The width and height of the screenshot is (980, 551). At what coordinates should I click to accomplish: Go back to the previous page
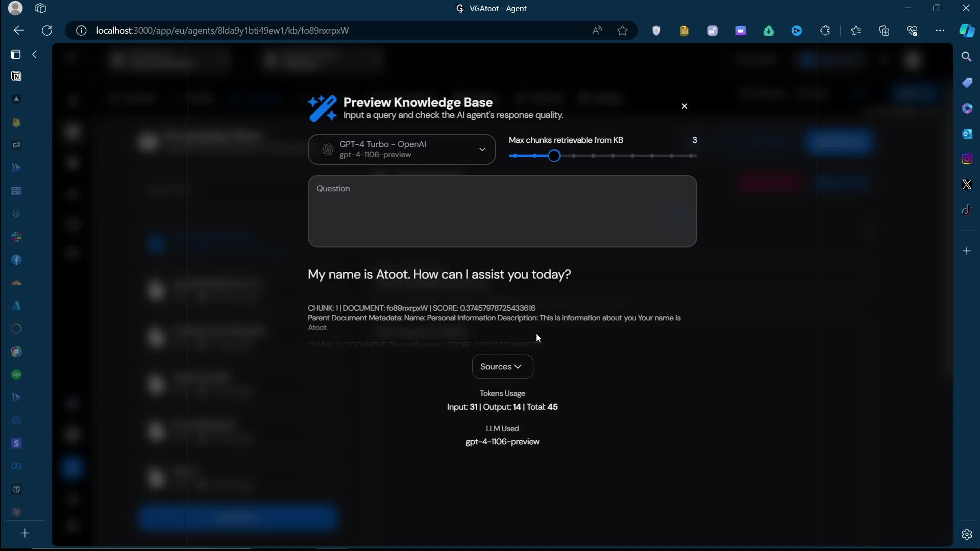click(x=19, y=31)
